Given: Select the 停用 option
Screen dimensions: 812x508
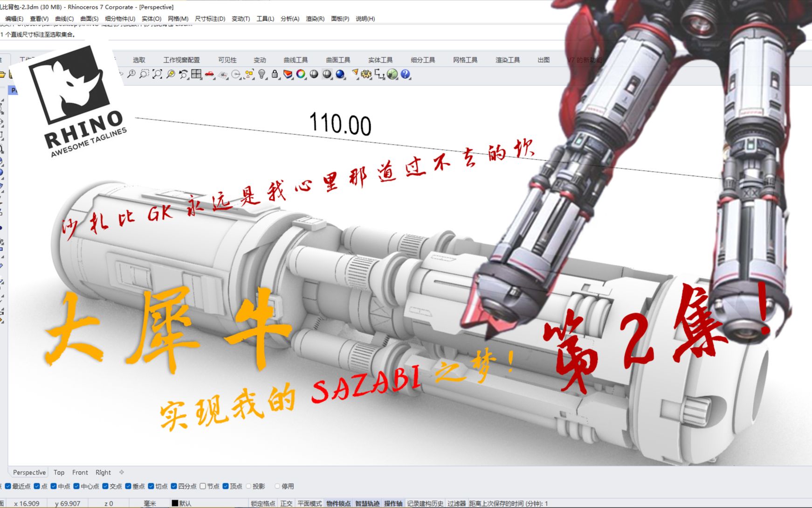Looking at the screenshot, I should tap(277, 486).
